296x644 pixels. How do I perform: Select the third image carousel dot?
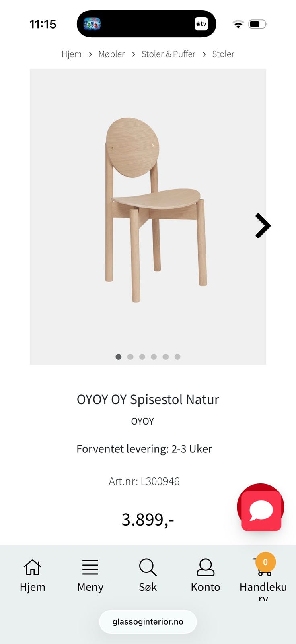142,357
